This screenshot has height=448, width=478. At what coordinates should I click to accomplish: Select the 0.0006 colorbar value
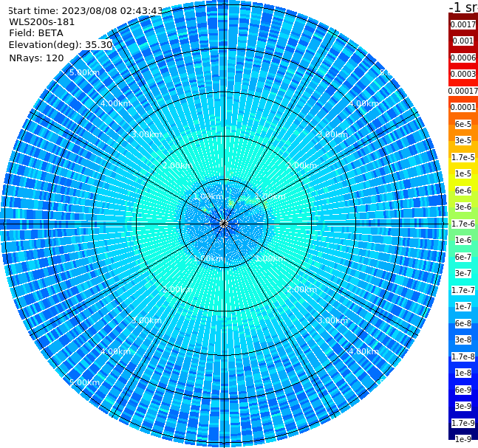pyautogui.click(x=463, y=58)
